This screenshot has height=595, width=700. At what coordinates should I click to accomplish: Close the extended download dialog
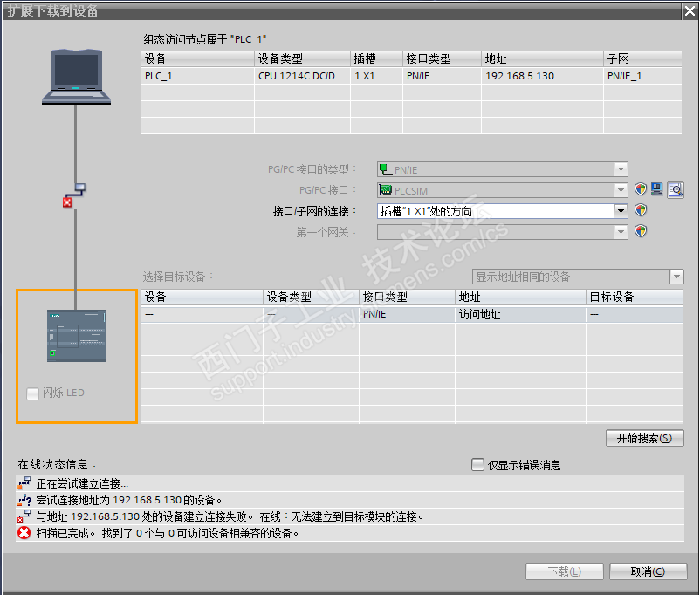pyautogui.click(x=690, y=10)
